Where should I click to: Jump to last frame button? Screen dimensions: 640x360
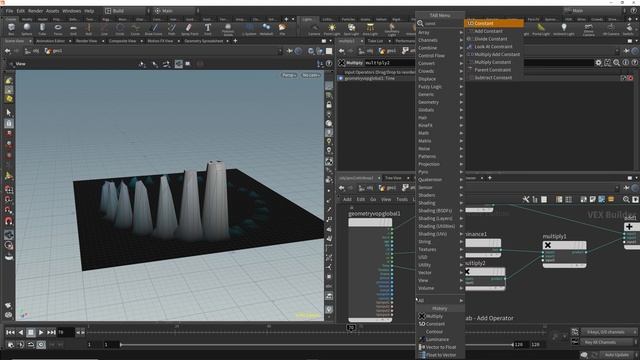pyautogui.click(x=51, y=333)
